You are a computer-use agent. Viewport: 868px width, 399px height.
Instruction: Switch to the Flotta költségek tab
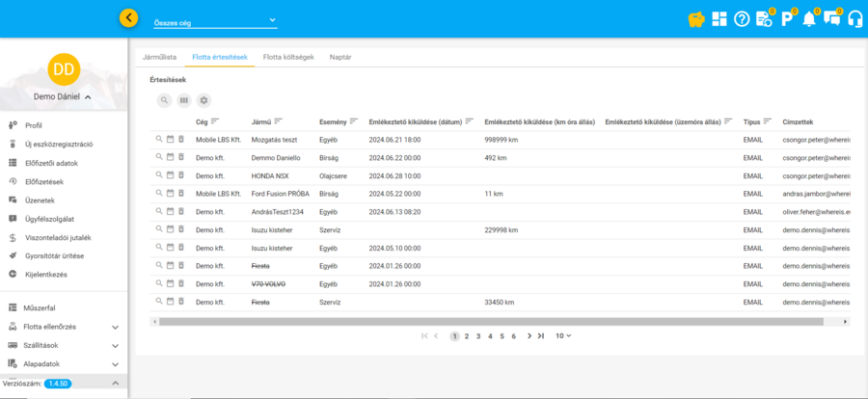point(288,57)
